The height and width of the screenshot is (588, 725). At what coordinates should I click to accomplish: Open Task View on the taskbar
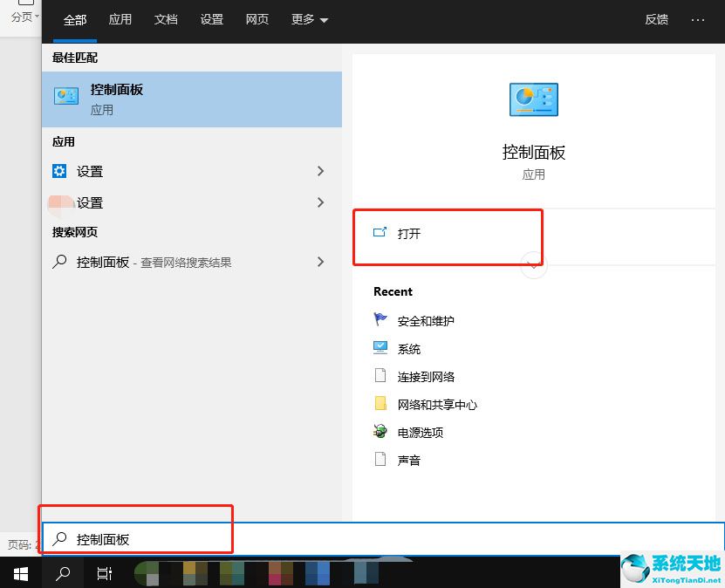[105, 573]
